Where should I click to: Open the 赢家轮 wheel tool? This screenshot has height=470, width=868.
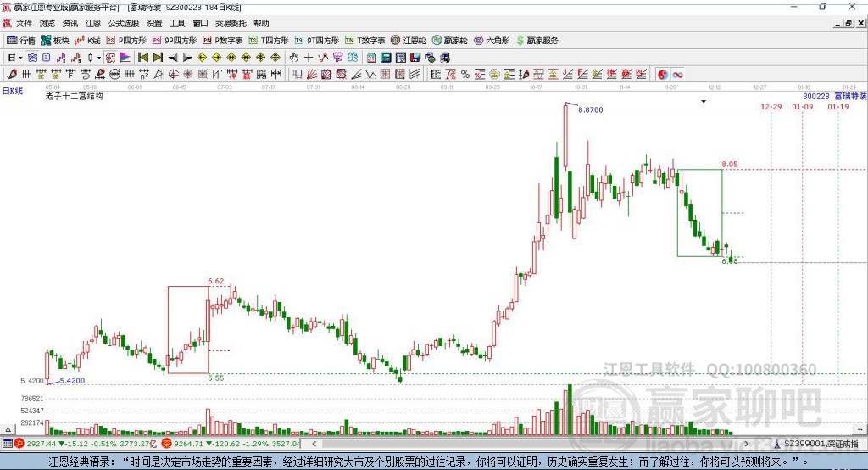[450, 41]
